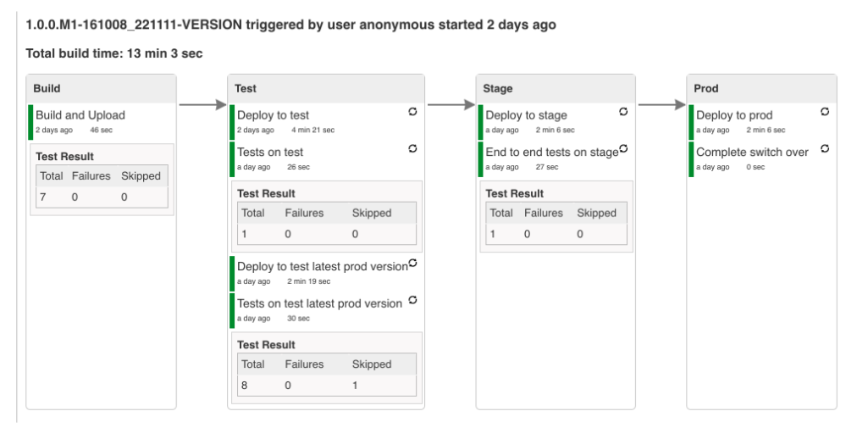Click rebuild icon next to Deploy to prod

[824, 112]
